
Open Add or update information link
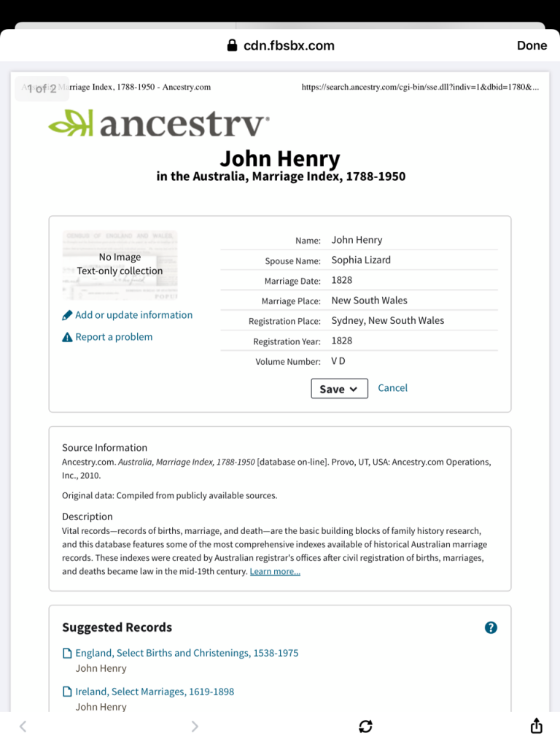coord(133,315)
